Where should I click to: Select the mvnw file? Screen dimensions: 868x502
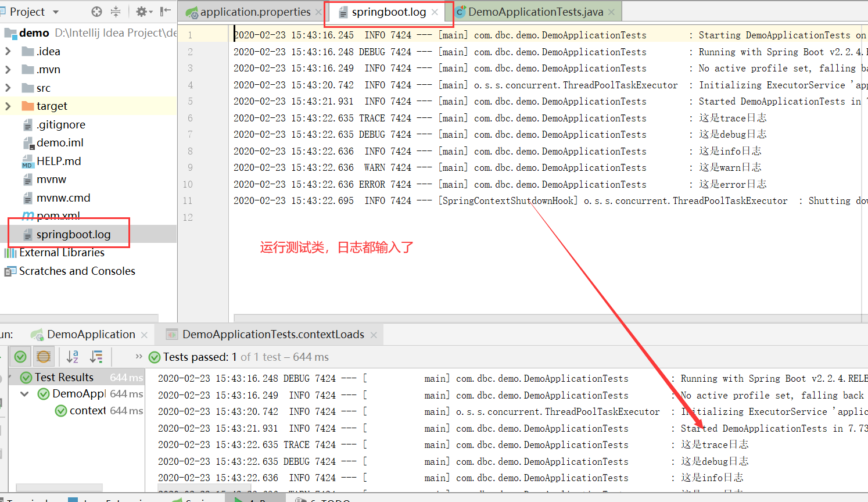point(51,180)
